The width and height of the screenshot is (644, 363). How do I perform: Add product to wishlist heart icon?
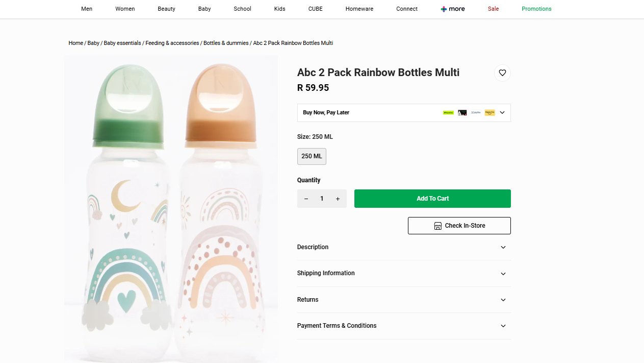(x=502, y=73)
